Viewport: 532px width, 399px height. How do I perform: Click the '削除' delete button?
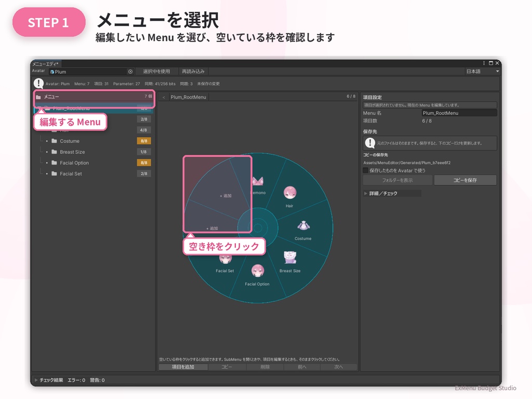click(265, 367)
